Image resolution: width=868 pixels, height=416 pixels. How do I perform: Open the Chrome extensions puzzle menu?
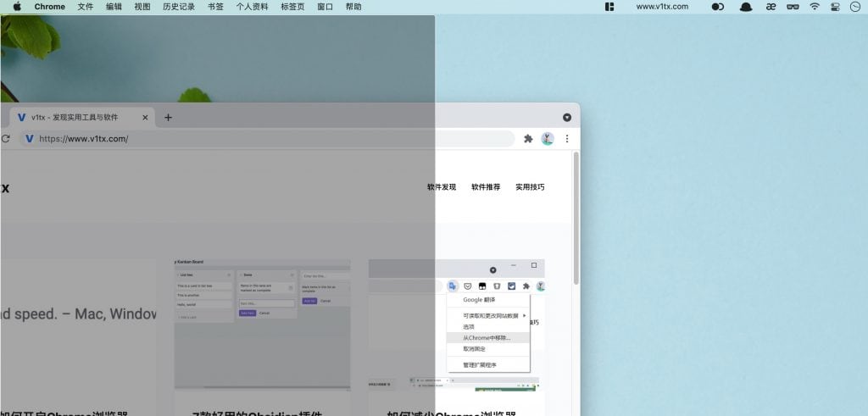pyautogui.click(x=528, y=139)
